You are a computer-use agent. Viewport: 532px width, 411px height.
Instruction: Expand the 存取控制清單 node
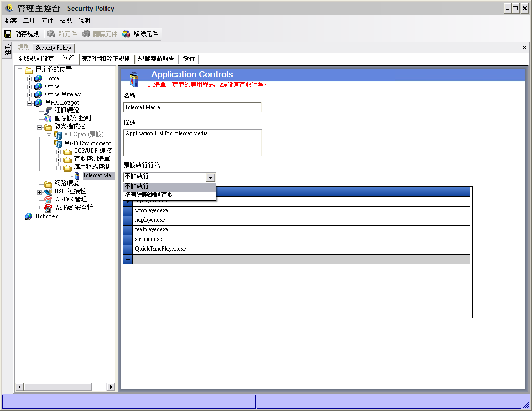pyautogui.click(x=59, y=160)
